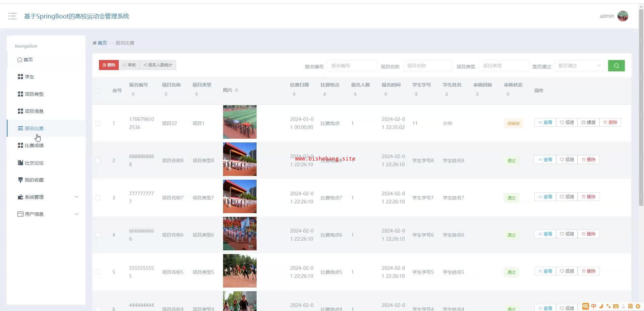
Task: Open 项目信息 in the sidebar
Action: 46,111
